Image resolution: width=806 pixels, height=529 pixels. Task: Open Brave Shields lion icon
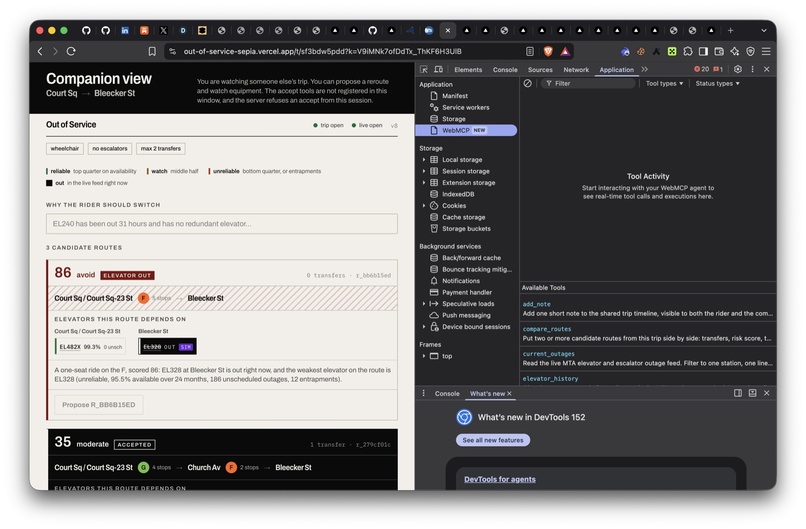pyautogui.click(x=548, y=51)
